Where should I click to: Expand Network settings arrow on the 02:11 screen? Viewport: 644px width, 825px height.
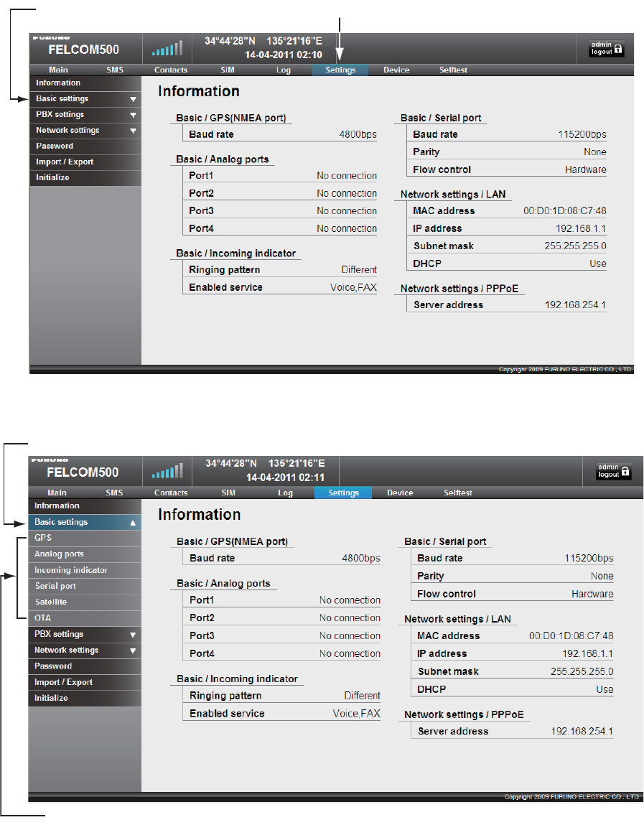coord(133,651)
